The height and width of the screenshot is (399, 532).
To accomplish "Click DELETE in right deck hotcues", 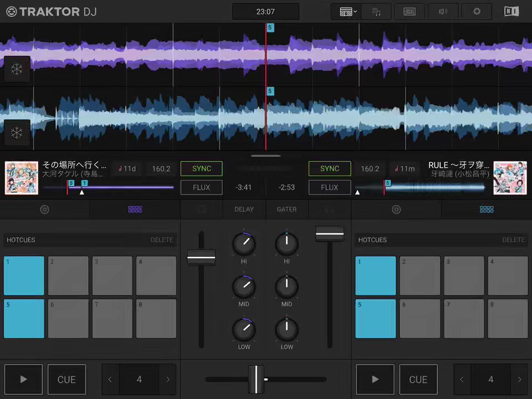I will click(513, 240).
